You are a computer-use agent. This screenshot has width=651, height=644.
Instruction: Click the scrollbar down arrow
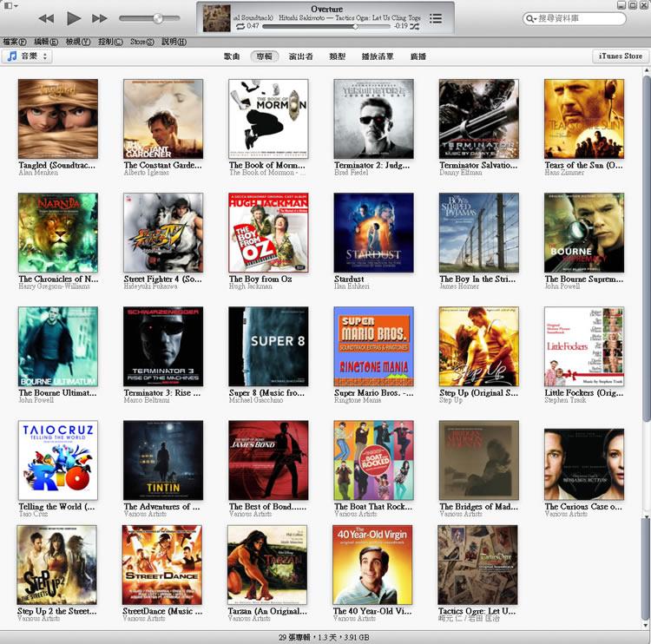(647, 625)
